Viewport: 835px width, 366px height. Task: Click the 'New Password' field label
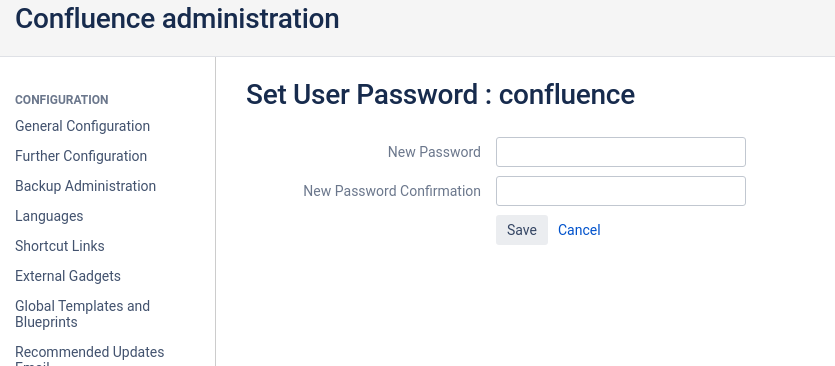pyautogui.click(x=434, y=152)
